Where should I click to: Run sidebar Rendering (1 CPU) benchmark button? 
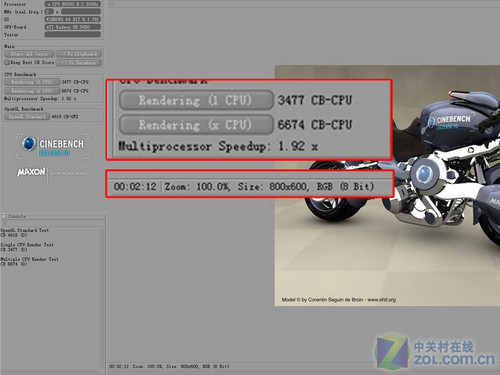pyautogui.click(x=32, y=82)
